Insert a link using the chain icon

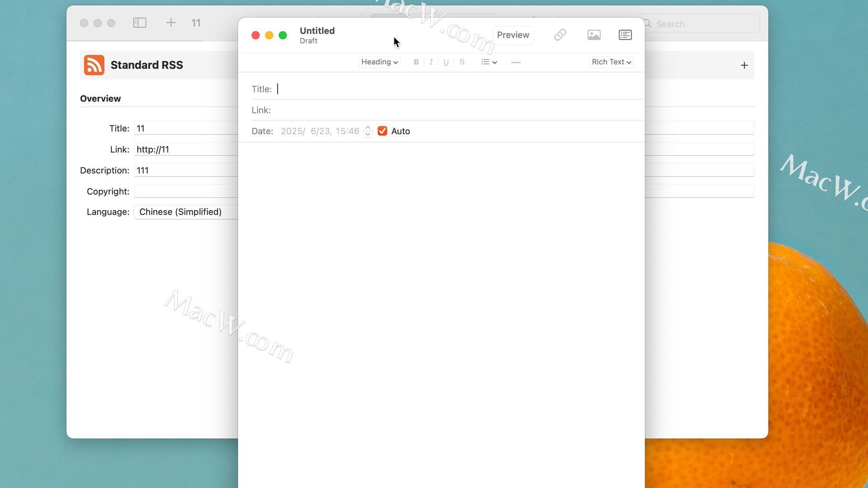tap(560, 35)
